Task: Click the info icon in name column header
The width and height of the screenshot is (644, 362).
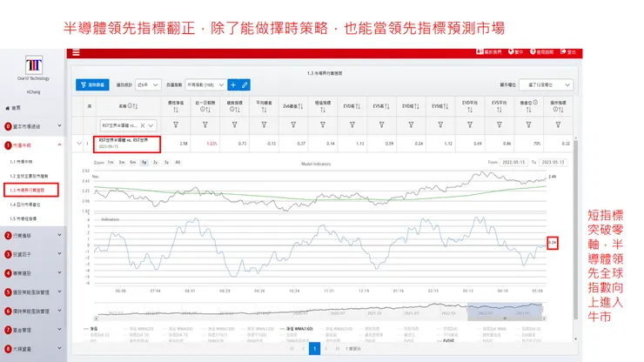Action: pyautogui.click(x=130, y=106)
